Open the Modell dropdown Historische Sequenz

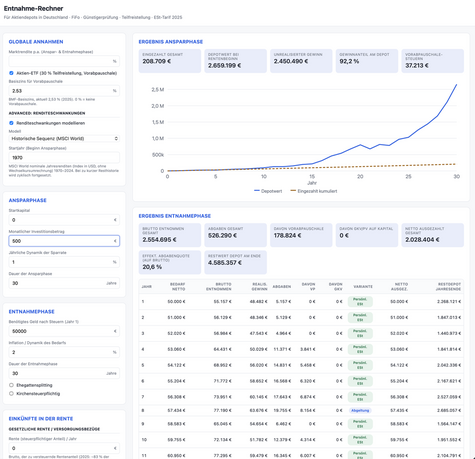tap(64, 138)
